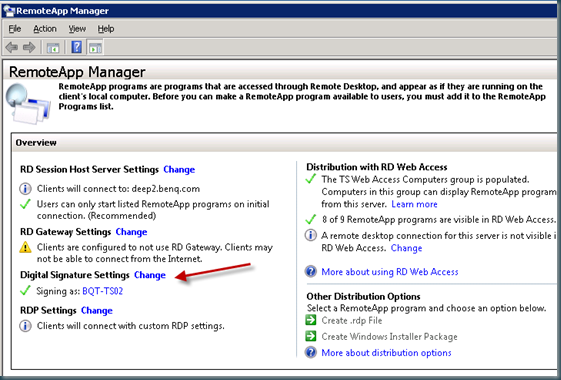The width and height of the screenshot is (561, 380).
Task: Change RD Gateway Settings
Action: click(x=131, y=232)
